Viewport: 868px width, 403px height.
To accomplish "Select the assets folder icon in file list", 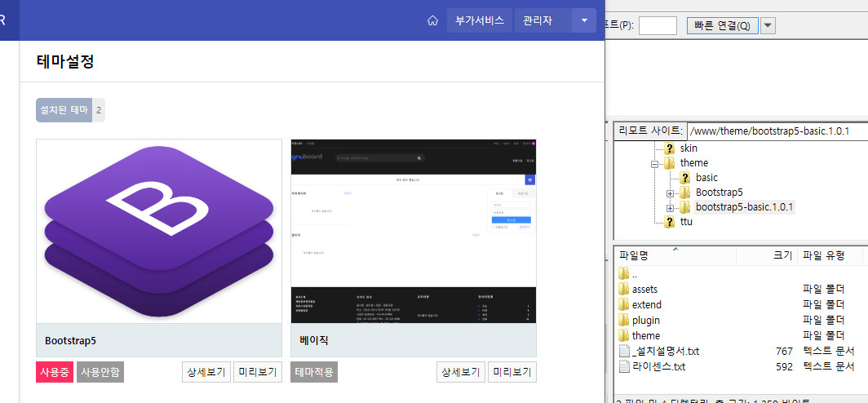I will (x=624, y=289).
